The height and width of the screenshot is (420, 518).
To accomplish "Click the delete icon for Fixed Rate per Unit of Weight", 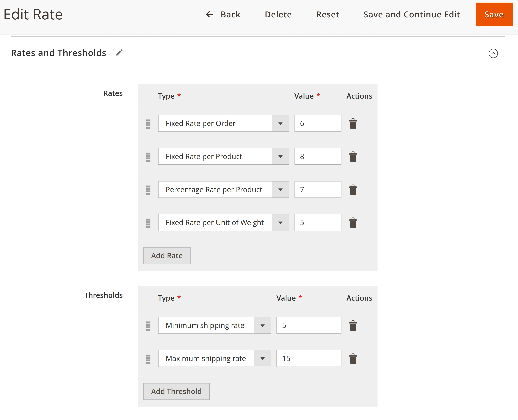I will point(353,222).
